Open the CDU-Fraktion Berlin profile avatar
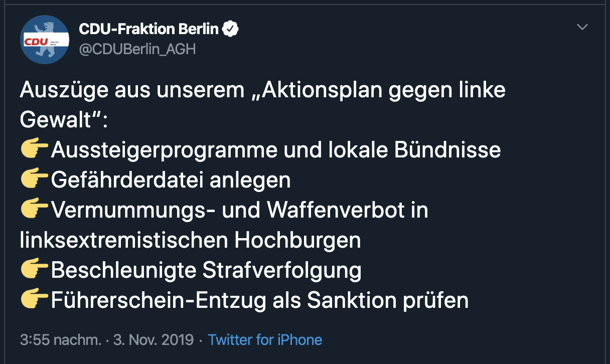Viewport: 610px width, 364px height. coord(45,40)
